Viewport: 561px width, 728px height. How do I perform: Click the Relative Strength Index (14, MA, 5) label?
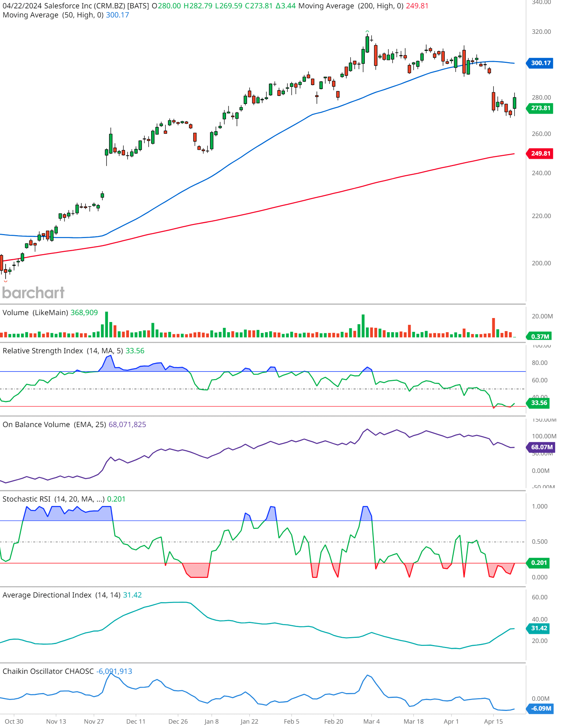(62, 351)
